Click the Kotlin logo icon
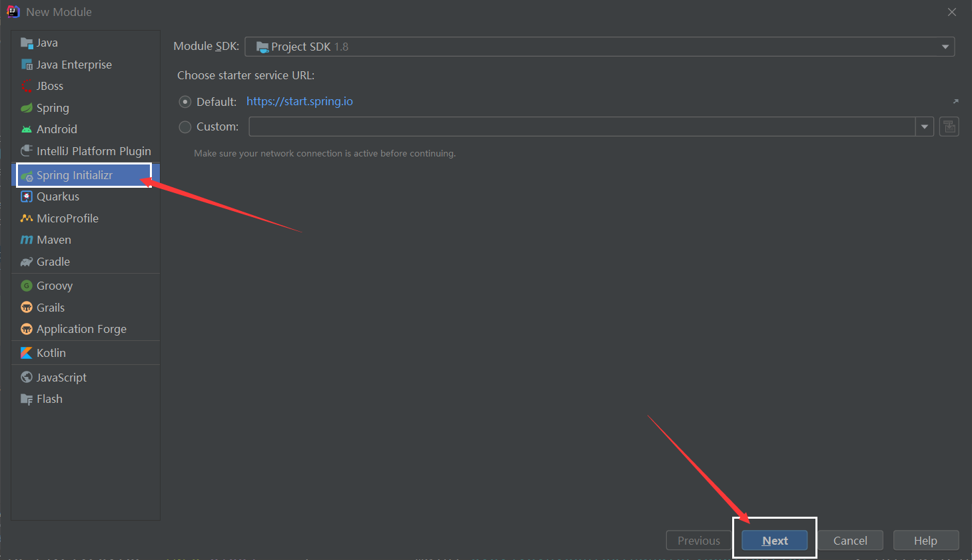Image resolution: width=972 pixels, height=560 pixels. coord(27,353)
